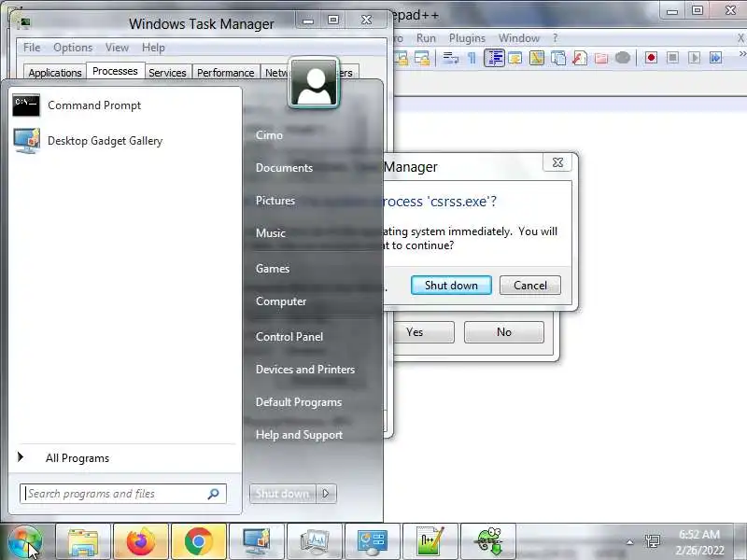
Task: Select the Processes tab in Task Manager
Action: click(115, 71)
